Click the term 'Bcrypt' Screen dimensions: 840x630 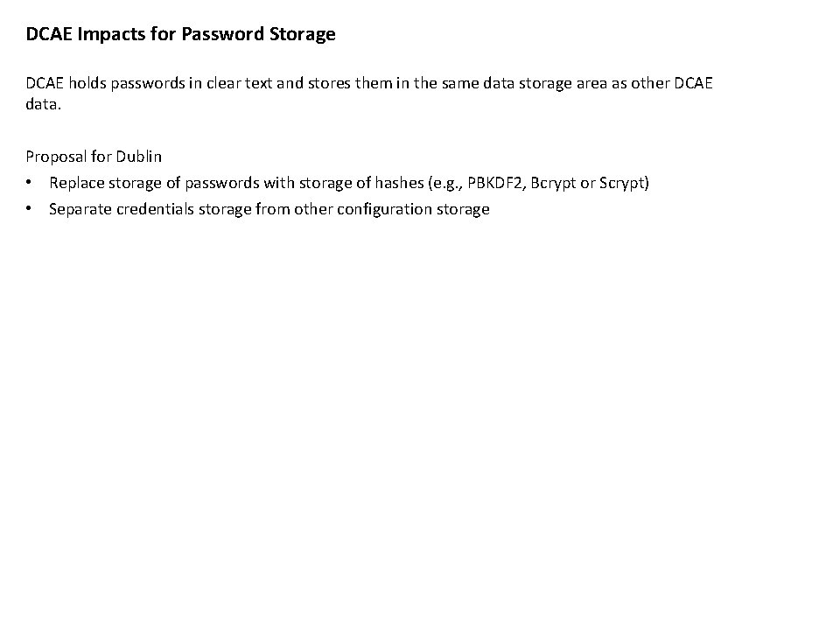point(553,183)
